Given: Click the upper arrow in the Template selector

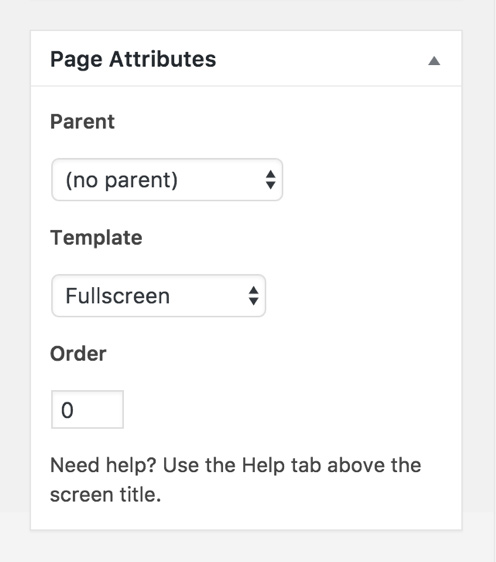Looking at the screenshot, I should [254, 291].
